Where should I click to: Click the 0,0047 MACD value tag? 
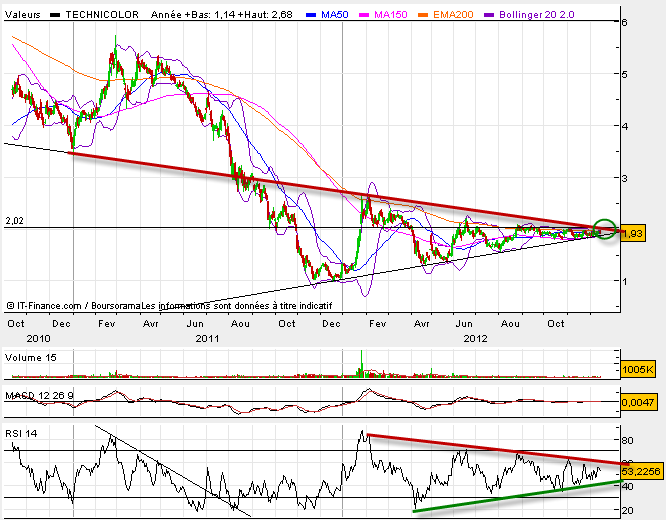click(638, 401)
